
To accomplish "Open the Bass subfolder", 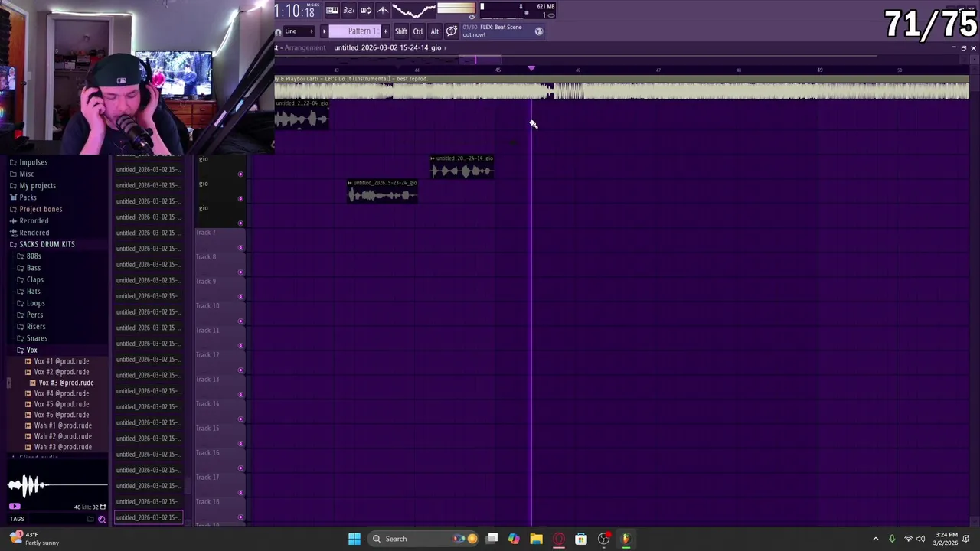I will [34, 268].
